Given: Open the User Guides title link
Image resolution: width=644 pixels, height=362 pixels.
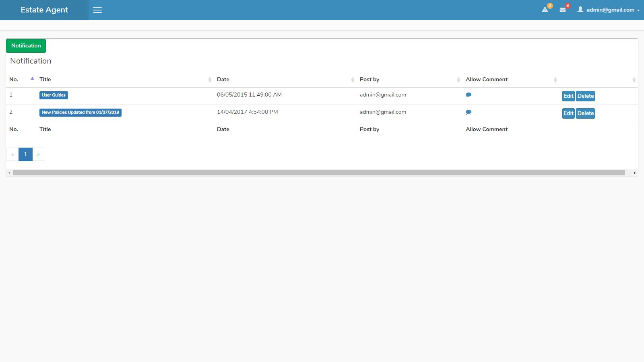Looking at the screenshot, I should coord(54,95).
